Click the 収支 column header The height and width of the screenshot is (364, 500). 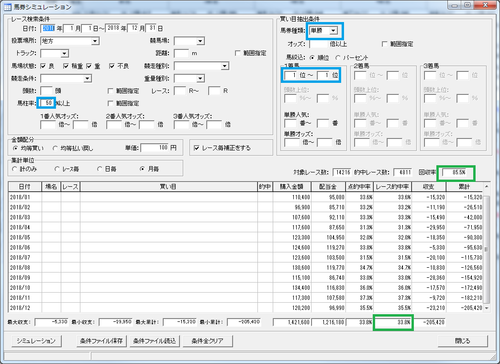coord(429,187)
